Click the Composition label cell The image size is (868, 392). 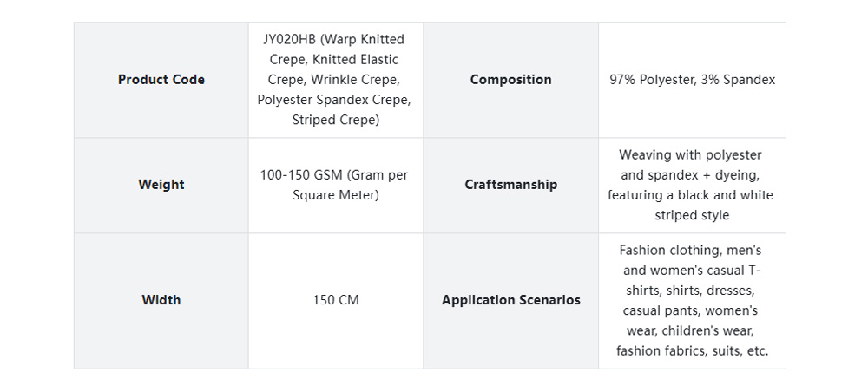(510, 80)
